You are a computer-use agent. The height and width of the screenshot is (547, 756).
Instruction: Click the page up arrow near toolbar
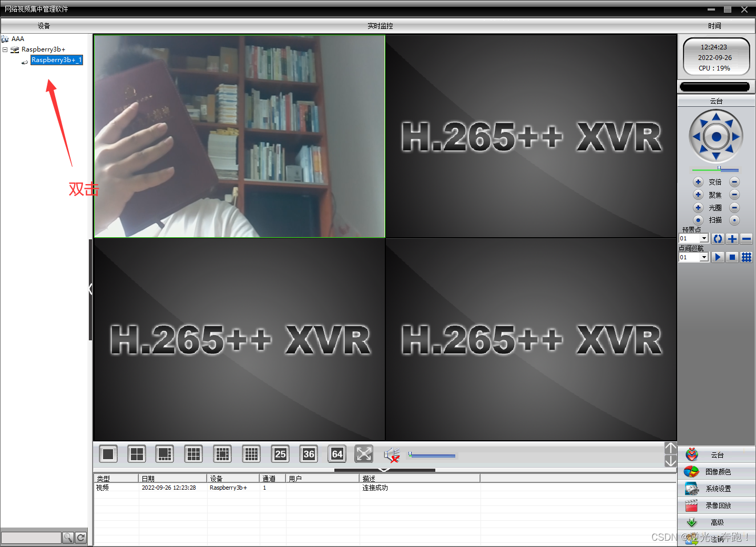click(670, 448)
